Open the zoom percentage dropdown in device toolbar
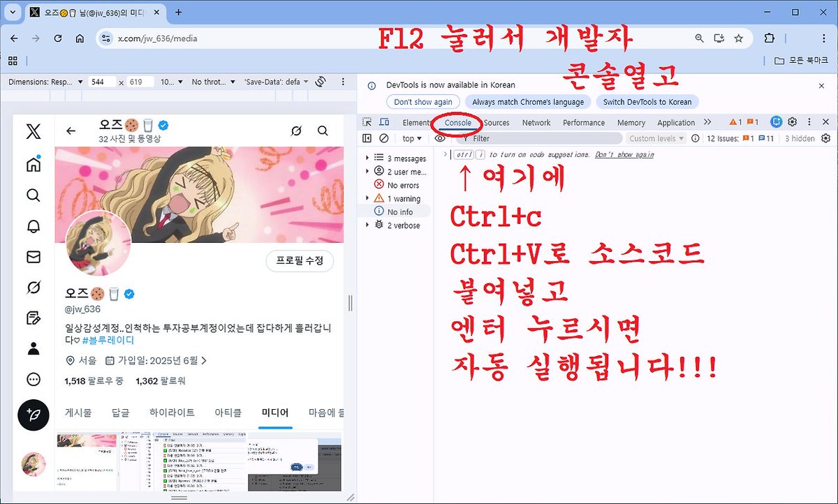The height and width of the screenshot is (504, 838). pos(170,82)
